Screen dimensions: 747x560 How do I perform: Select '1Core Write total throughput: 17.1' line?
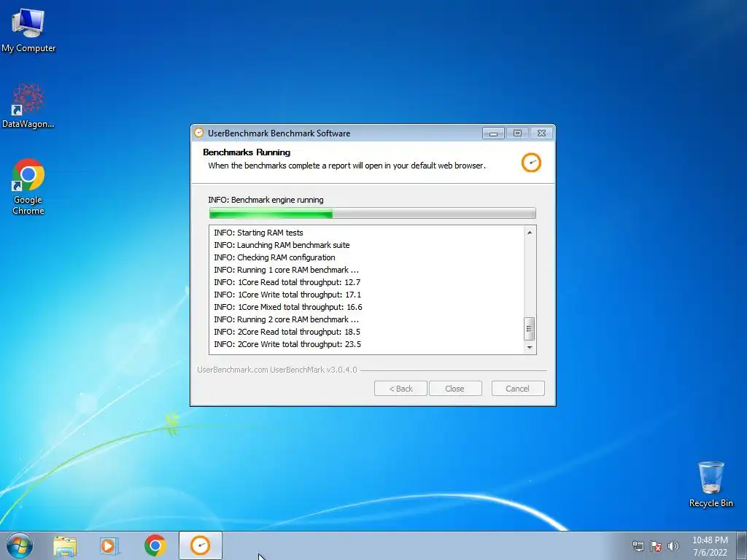click(287, 295)
